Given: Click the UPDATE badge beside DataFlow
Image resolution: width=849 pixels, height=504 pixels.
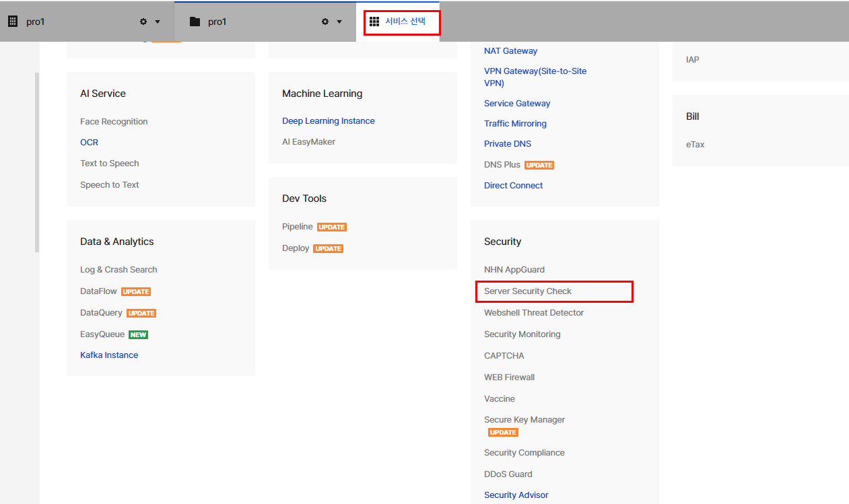Looking at the screenshot, I should [136, 292].
